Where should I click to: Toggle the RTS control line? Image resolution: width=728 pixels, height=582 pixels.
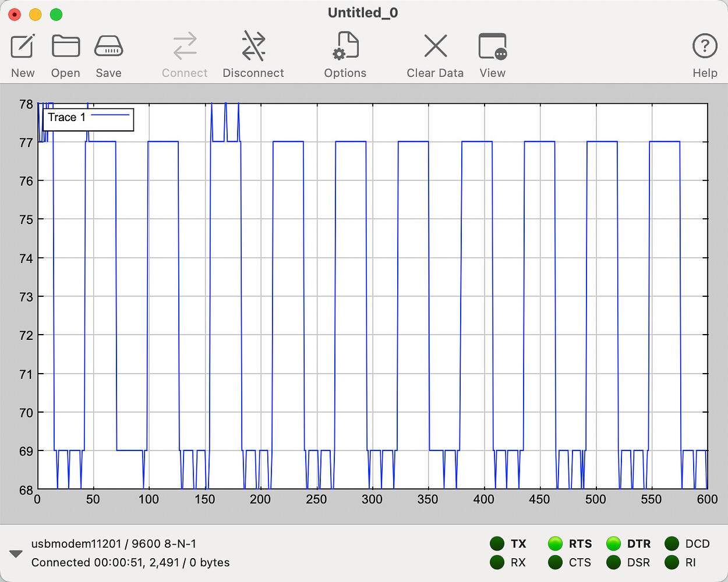pyautogui.click(x=555, y=544)
